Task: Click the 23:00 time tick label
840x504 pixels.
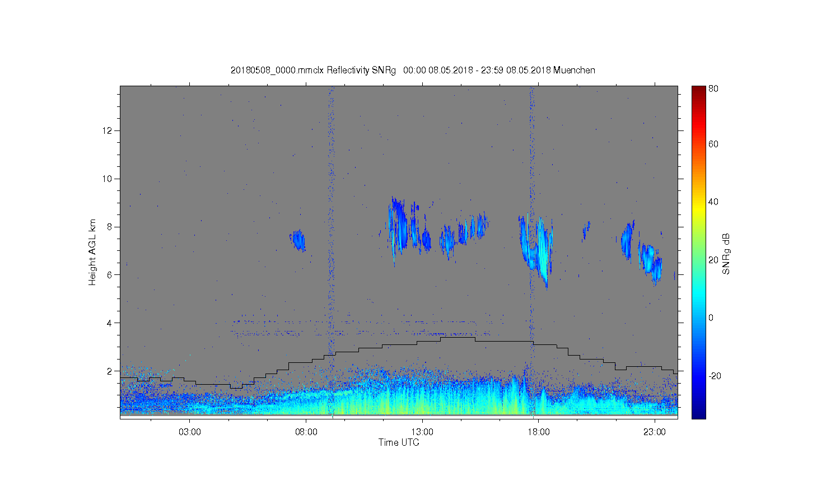Action: pos(654,432)
